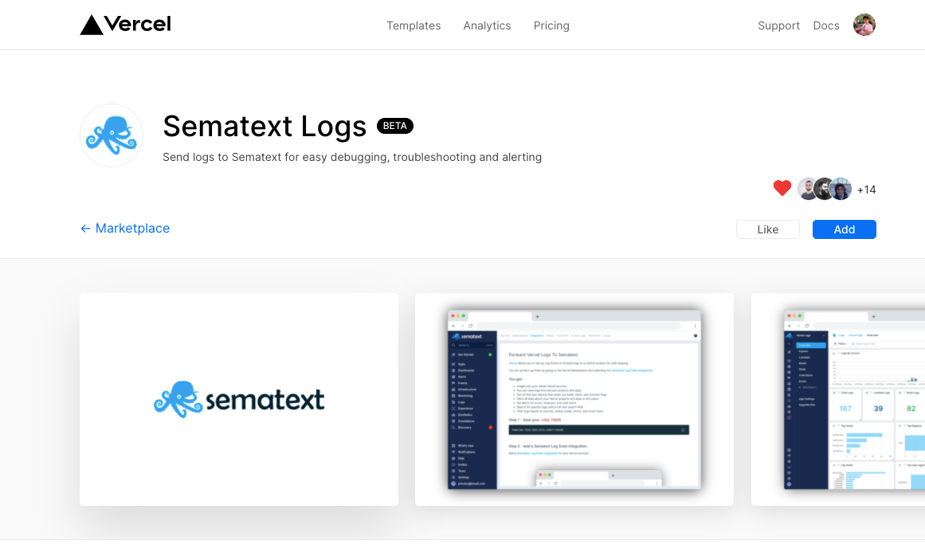Click the 'Send logs to Sematext' description
This screenshot has height=560, width=925.
[352, 157]
